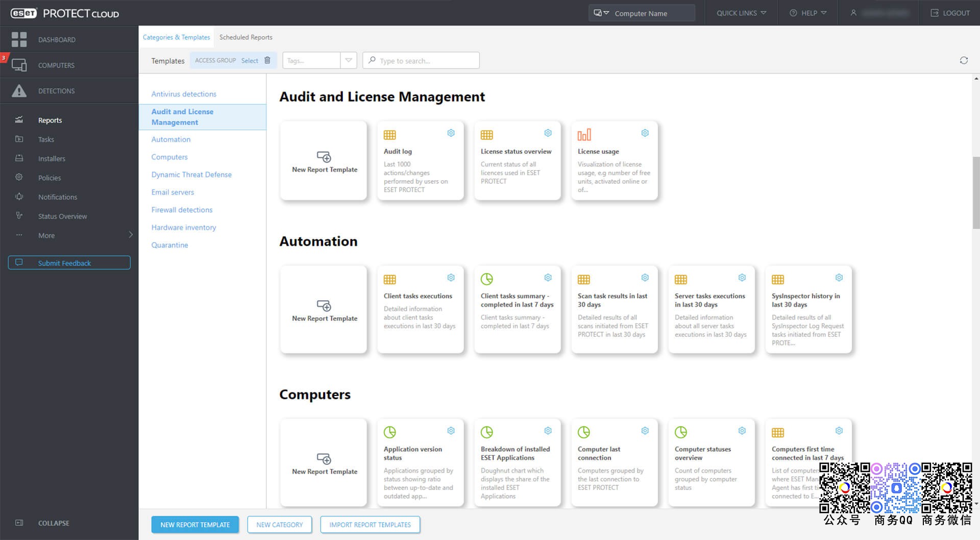Select Hardware inventory category
The image size is (980, 540).
pos(184,227)
